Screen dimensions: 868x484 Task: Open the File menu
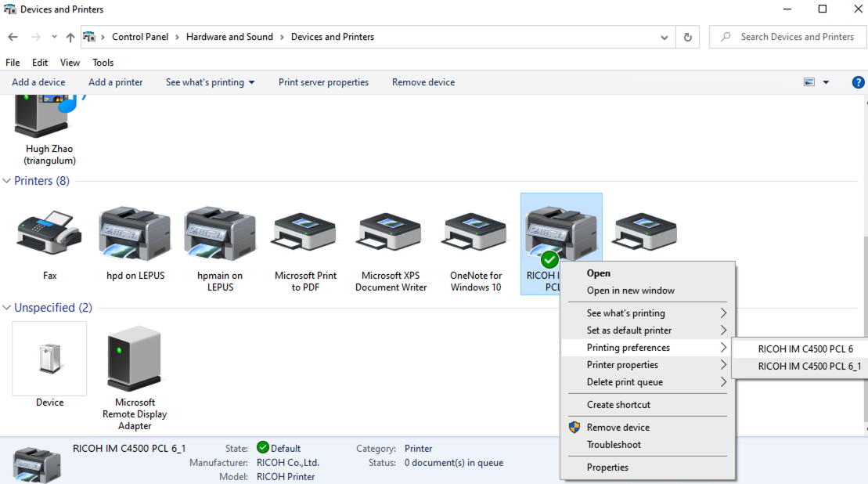coord(13,63)
